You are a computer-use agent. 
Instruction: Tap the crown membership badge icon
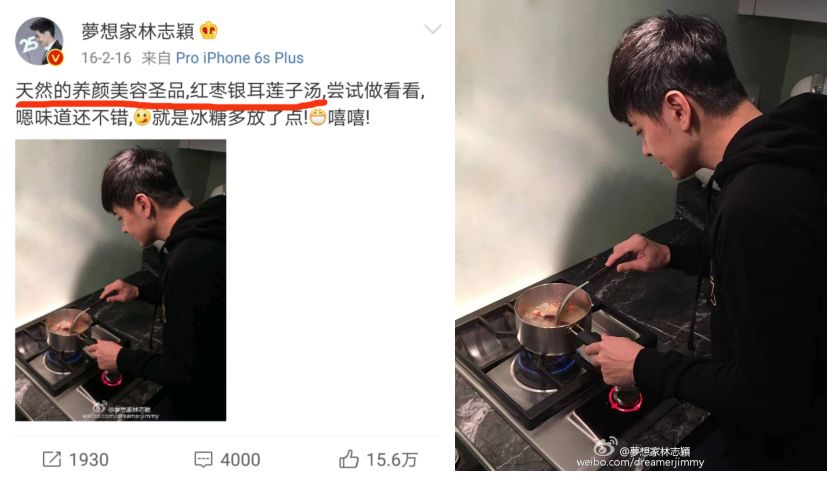tap(209, 31)
